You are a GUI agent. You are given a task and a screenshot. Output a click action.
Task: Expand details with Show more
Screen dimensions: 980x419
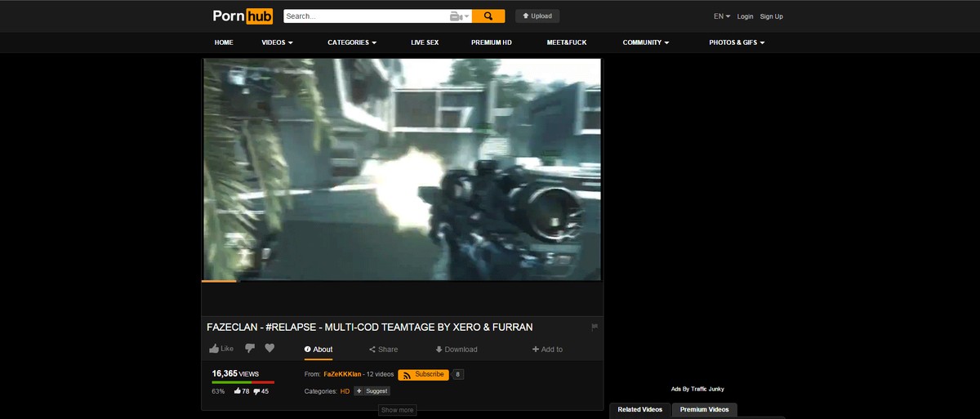click(398, 410)
